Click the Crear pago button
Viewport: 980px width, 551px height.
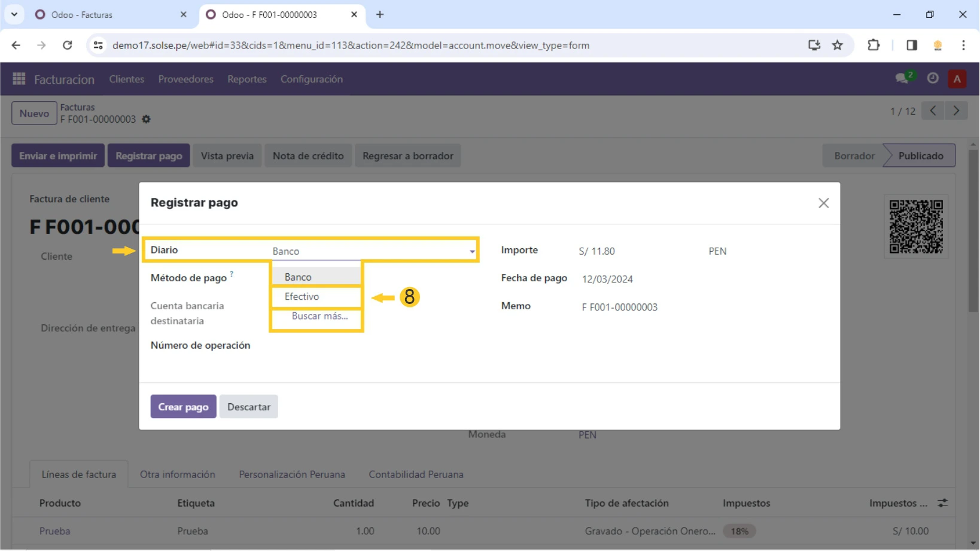[x=183, y=407]
